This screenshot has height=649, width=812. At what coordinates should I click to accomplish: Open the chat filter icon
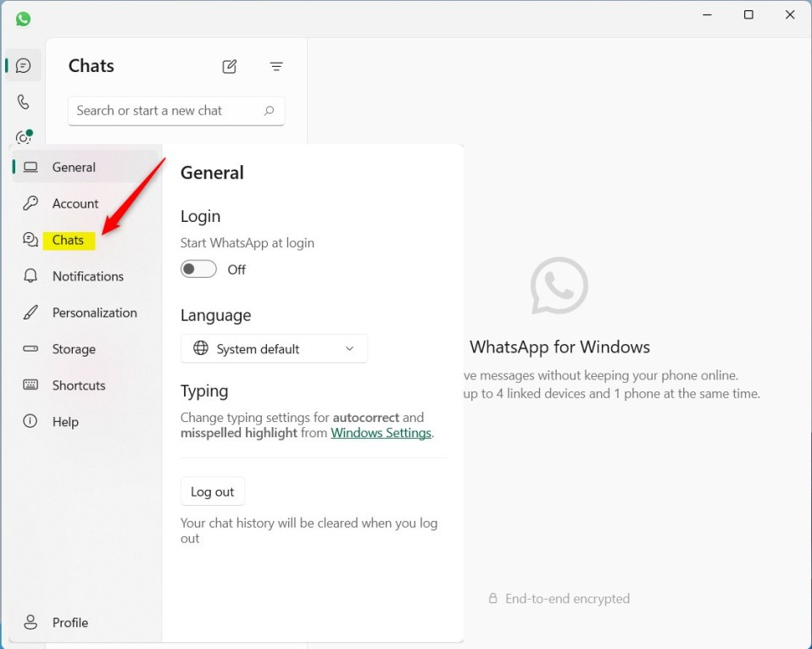pyautogui.click(x=276, y=66)
